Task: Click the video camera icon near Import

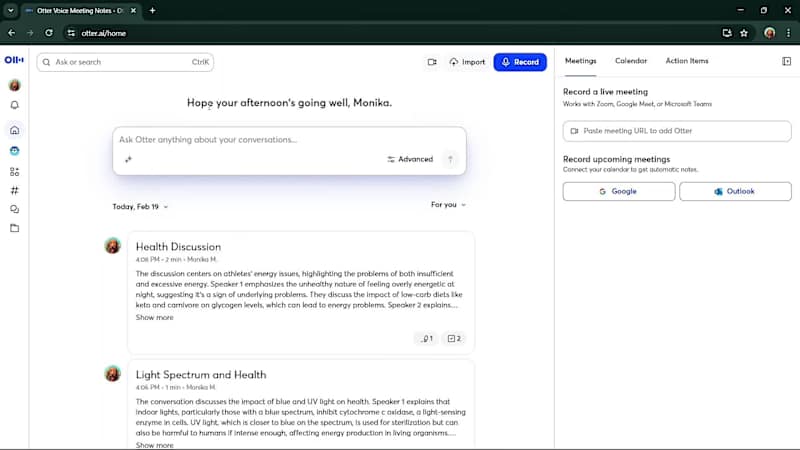Action: (x=432, y=62)
